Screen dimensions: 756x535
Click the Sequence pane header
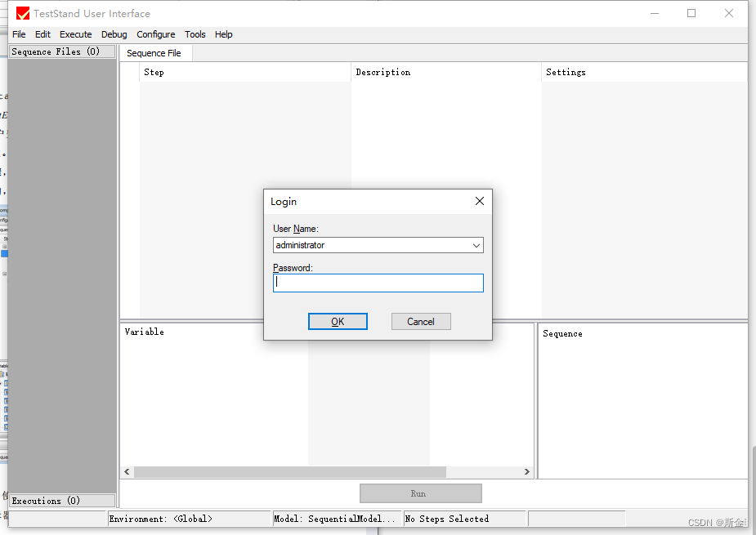[562, 333]
